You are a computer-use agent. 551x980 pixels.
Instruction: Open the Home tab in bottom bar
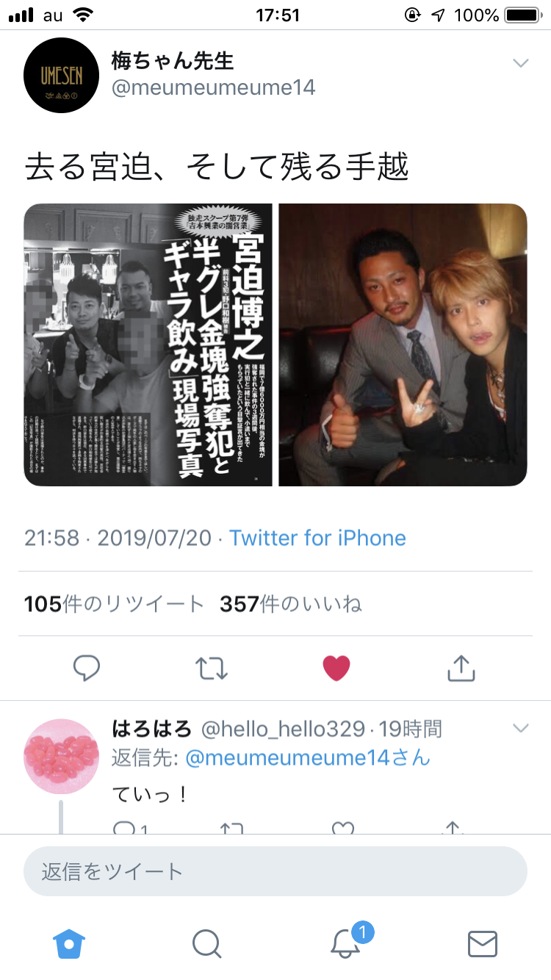click(x=68, y=943)
